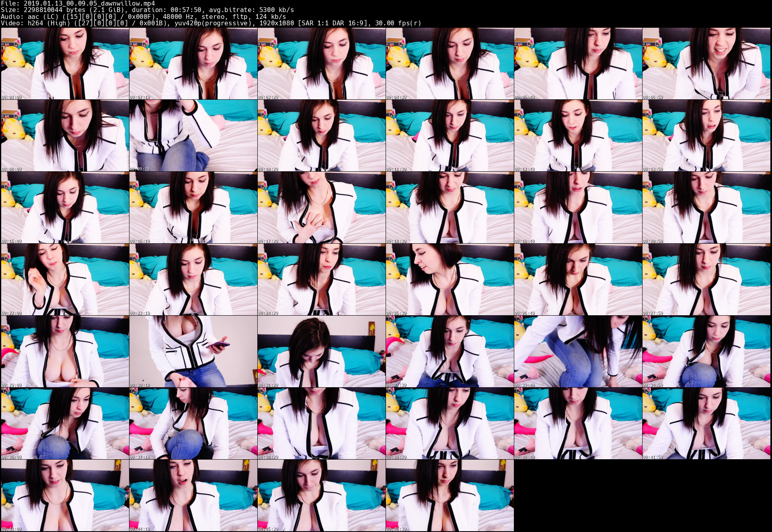The image size is (772, 532).
Task: Select the last thumbnail, 00:46:39
Action: pos(450,495)
